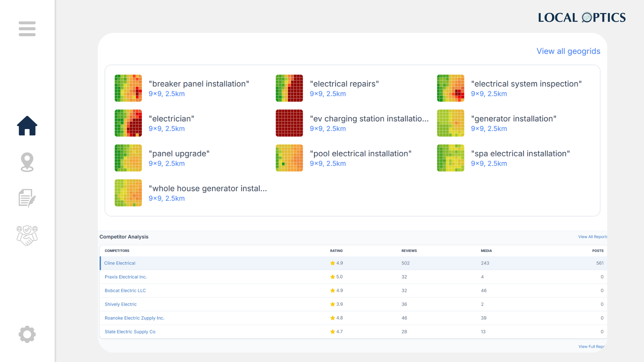Open Praxis Electrical Inc. competitor link
This screenshot has width=644, height=362.
pyautogui.click(x=126, y=277)
